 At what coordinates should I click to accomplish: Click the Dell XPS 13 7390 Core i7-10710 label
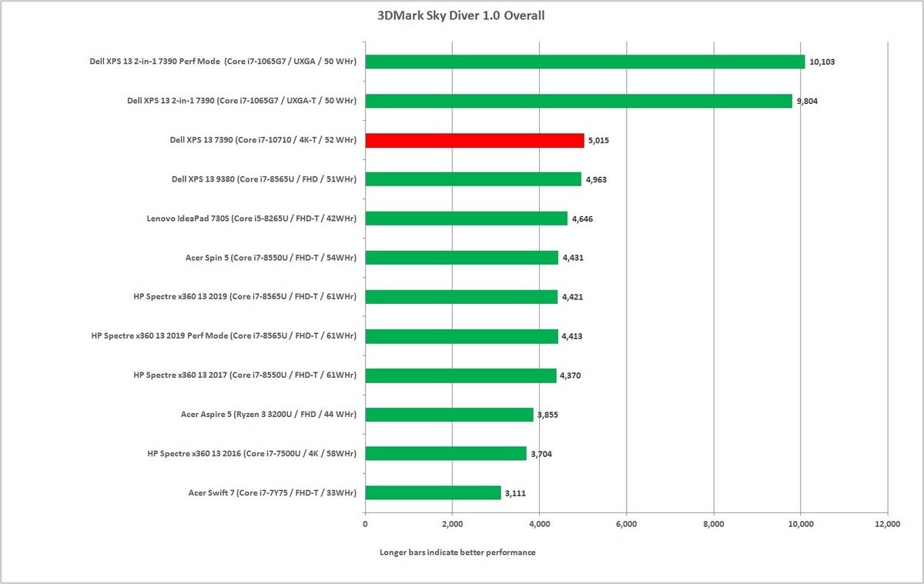point(263,140)
